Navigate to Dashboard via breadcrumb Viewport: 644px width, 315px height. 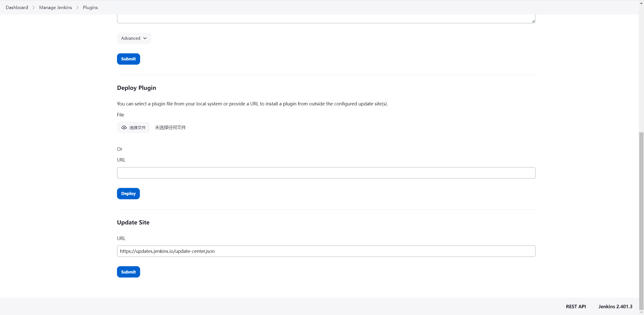pyautogui.click(x=17, y=7)
